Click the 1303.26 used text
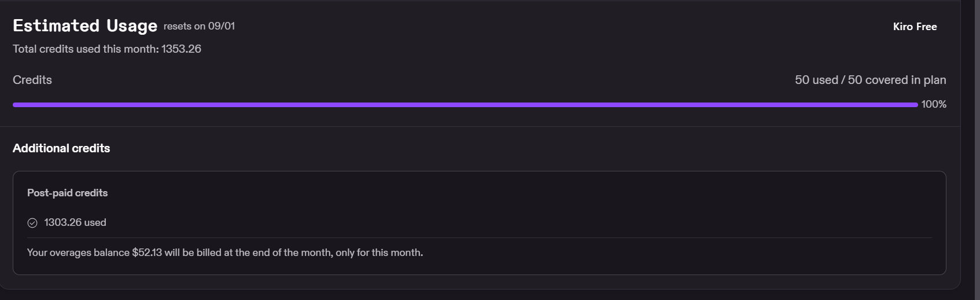The image size is (980, 300). tap(75, 222)
